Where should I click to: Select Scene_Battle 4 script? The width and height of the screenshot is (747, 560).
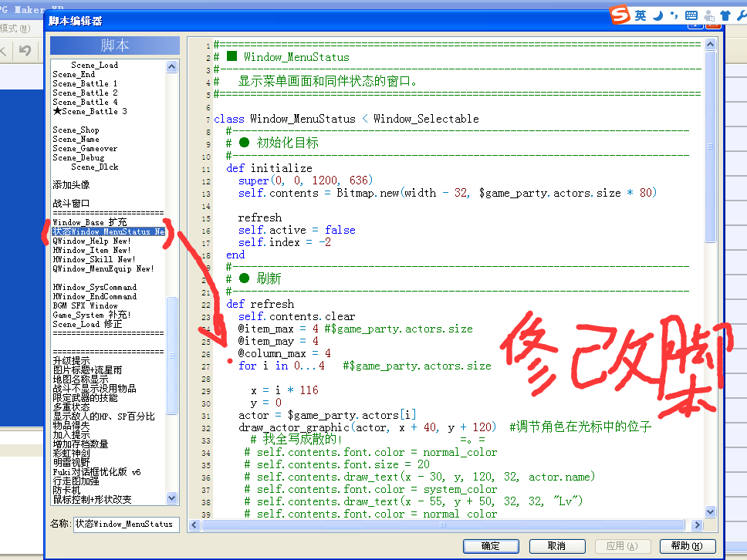point(85,103)
